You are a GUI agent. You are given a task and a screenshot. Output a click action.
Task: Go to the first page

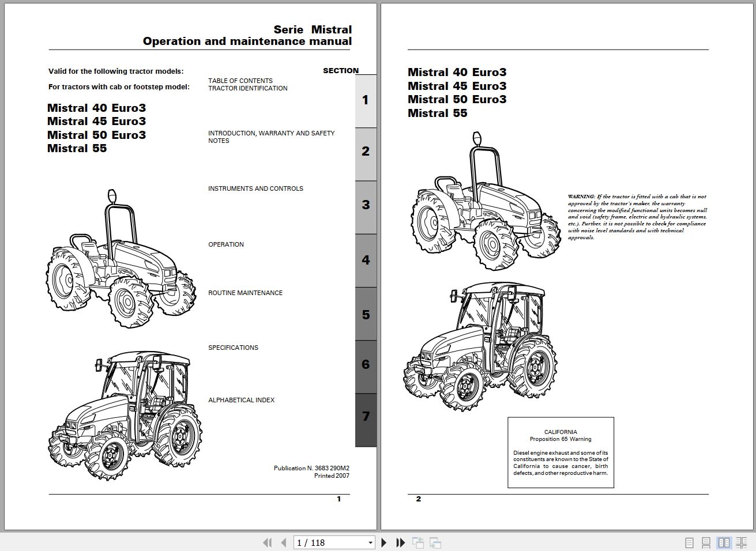click(x=267, y=542)
